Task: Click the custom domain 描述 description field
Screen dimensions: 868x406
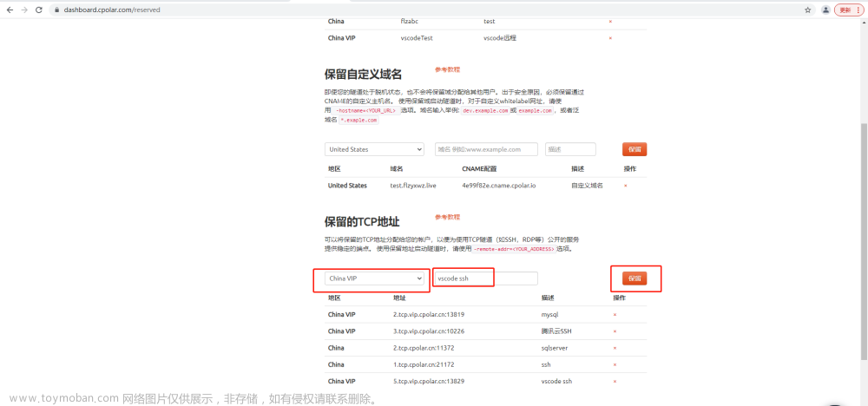Action: click(570, 149)
